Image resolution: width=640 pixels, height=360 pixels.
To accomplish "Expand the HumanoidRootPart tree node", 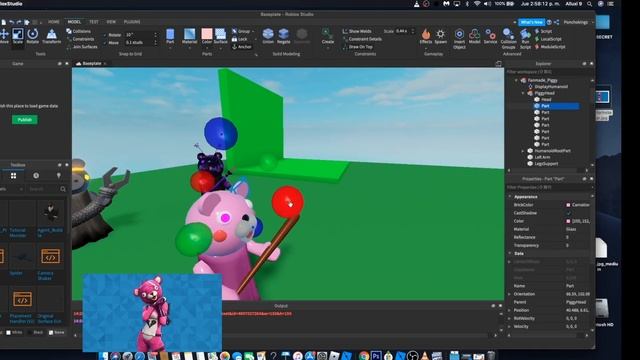I will coord(523,151).
